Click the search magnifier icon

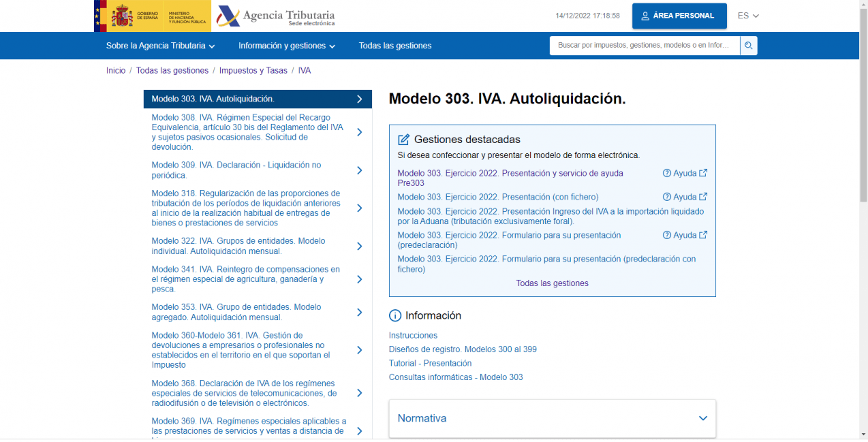click(747, 46)
